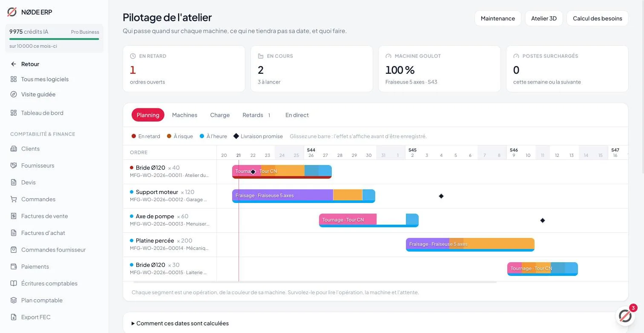Click order number MFG-WO-2026-00014
Viewport: 644px width, 333px height.
(156, 248)
